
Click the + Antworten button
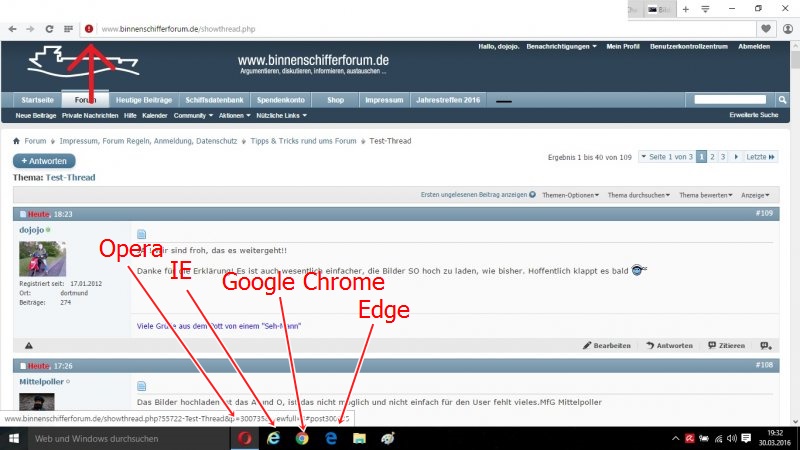[x=44, y=161]
